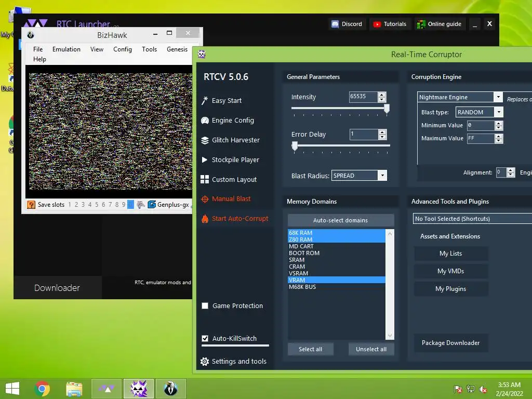Click the Save slots icon in BizHawk
The width and height of the screenshot is (532, 399).
click(x=31, y=205)
